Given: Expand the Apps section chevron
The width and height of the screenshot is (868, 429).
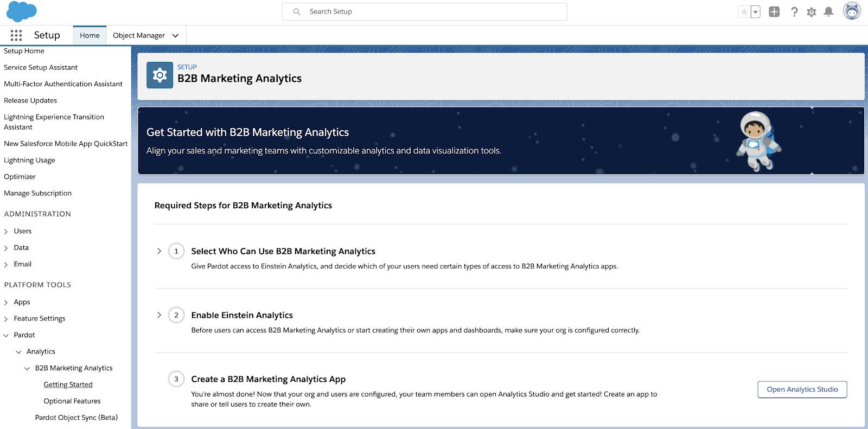Looking at the screenshot, I should [6, 303].
